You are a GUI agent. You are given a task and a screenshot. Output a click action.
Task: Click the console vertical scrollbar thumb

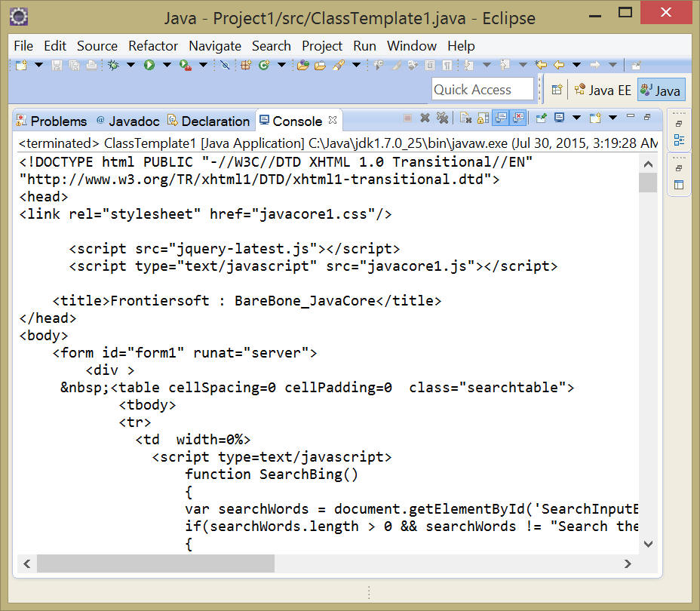tap(648, 183)
